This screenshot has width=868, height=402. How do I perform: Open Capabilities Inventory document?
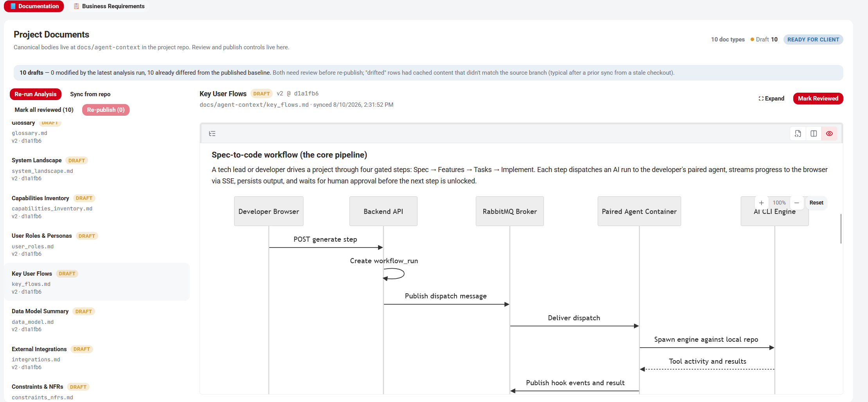[97, 207]
